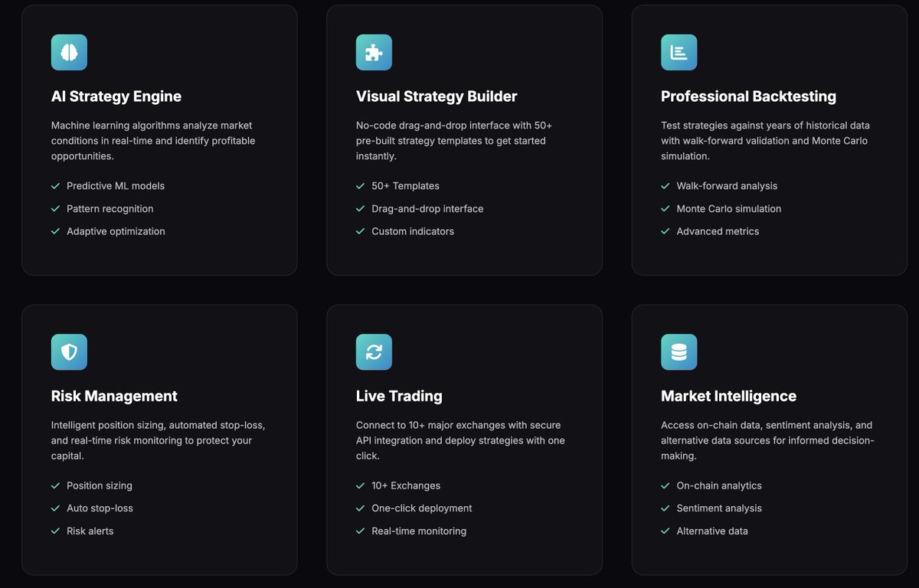The height and width of the screenshot is (588, 919).
Task: Click the Drag-and-drop interface list text
Action: coord(427,209)
